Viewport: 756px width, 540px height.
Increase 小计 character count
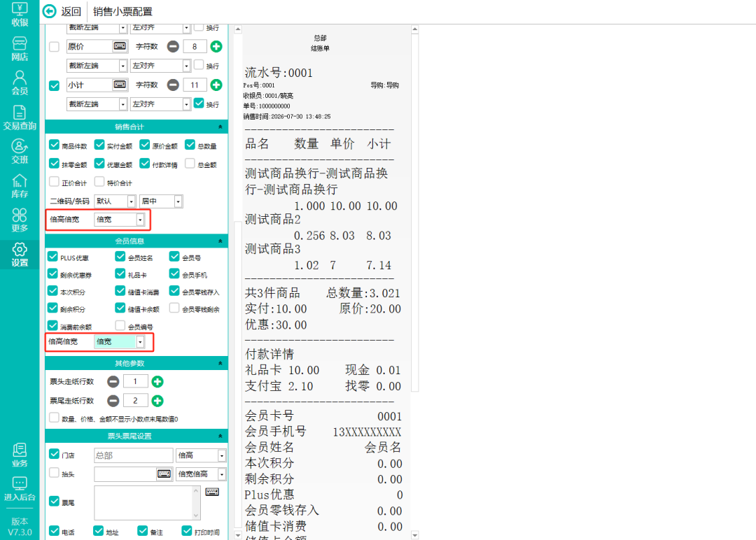(216, 85)
